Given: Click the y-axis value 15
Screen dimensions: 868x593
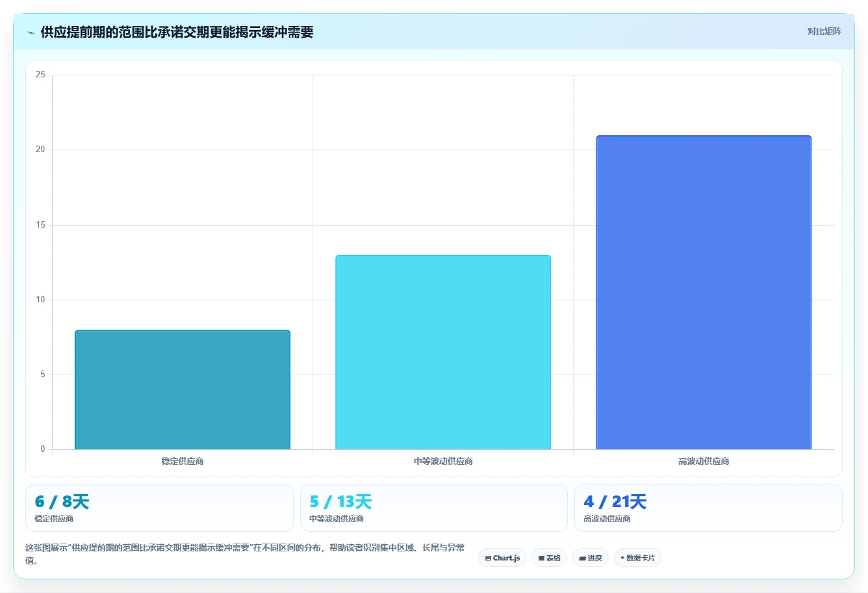Looking at the screenshot, I should click(x=40, y=225).
